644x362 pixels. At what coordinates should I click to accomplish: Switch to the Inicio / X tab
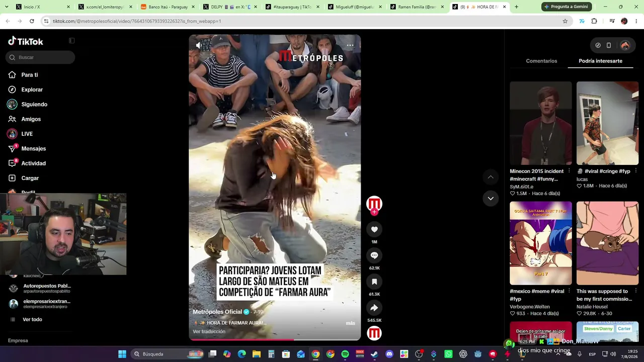coord(43,7)
